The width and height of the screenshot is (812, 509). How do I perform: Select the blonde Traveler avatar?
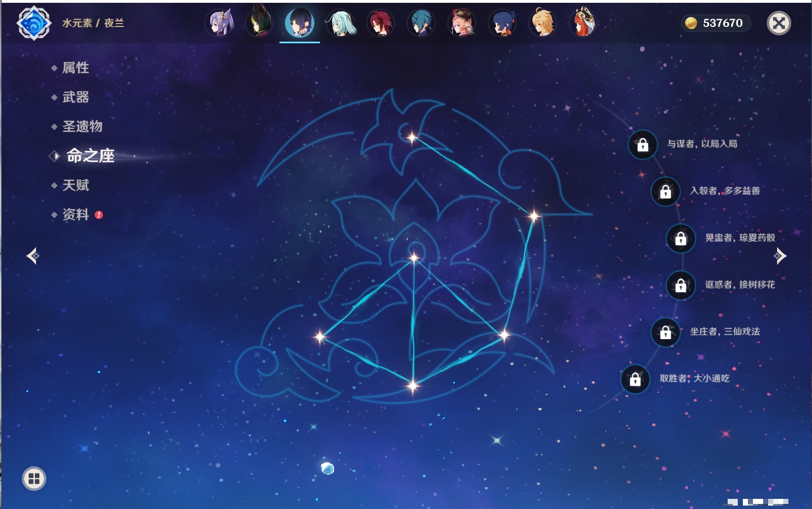click(543, 23)
